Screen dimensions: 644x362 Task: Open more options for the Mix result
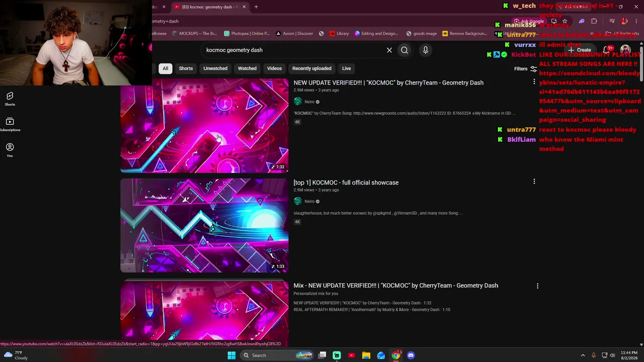click(537, 286)
